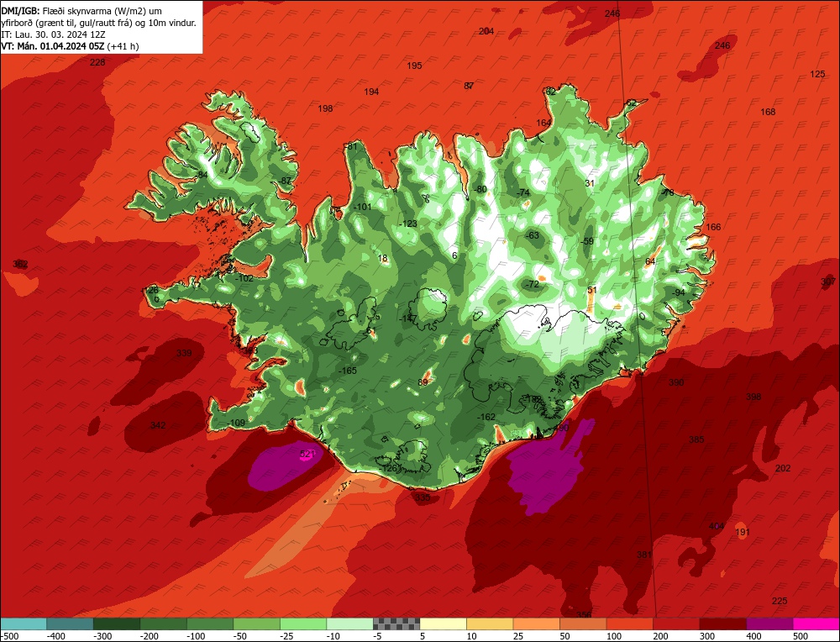
Task: Click the 'IT: Lau. 30. 03. 2024 12Z' text
Action: coord(53,34)
